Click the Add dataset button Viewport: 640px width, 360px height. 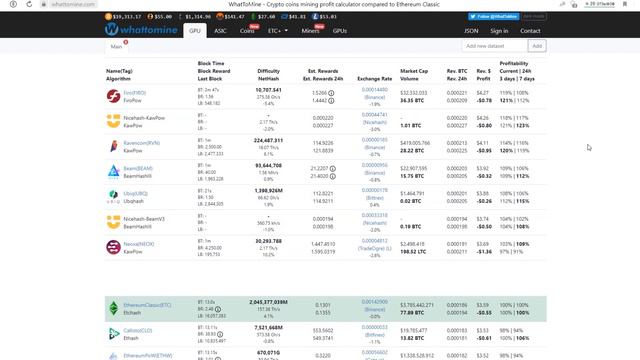coord(537,46)
